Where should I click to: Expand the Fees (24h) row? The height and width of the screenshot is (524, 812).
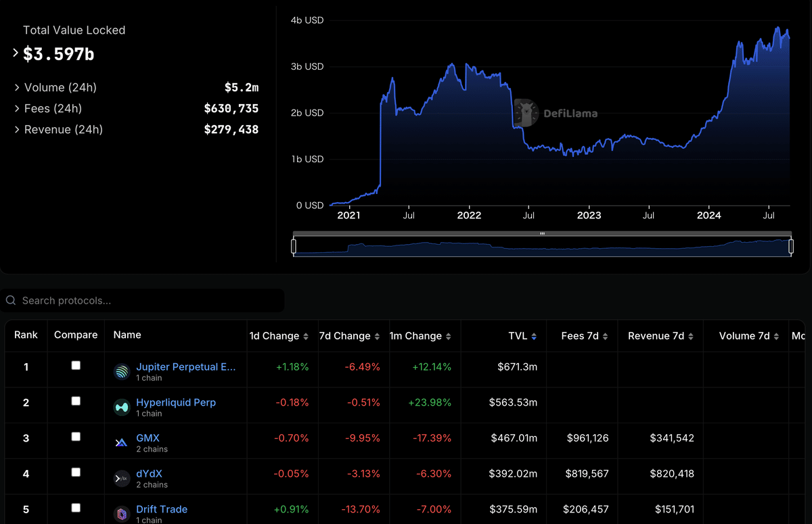(x=17, y=109)
